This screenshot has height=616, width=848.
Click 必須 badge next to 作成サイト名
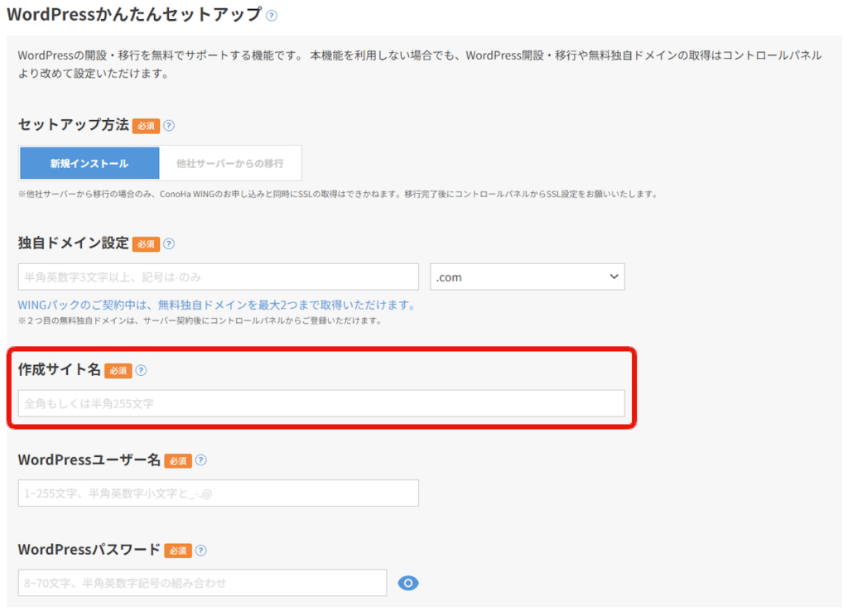pos(118,371)
